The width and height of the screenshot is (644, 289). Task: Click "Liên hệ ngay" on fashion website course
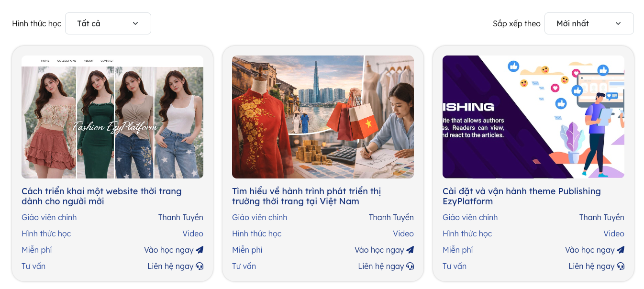(x=170, y=266)
